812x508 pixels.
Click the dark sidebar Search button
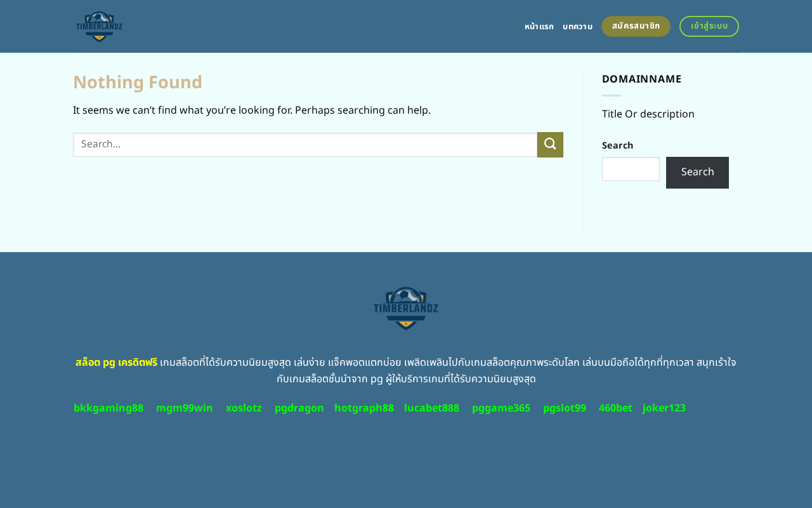[697, 173]
